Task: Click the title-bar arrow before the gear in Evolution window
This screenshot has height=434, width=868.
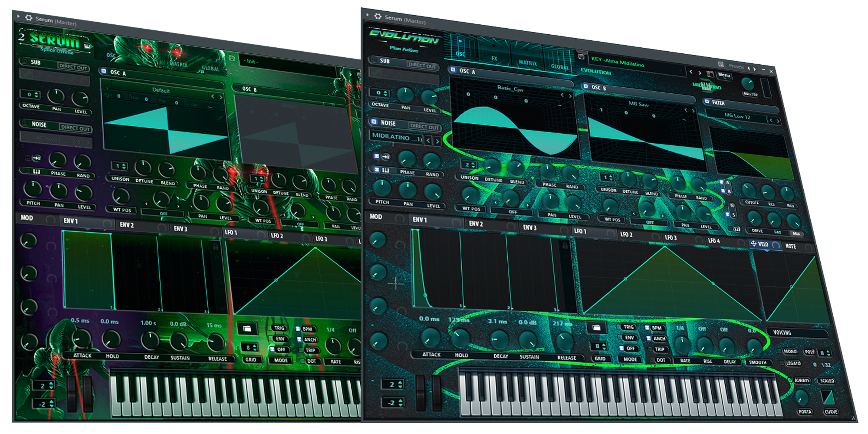Action: click(367, 15)
